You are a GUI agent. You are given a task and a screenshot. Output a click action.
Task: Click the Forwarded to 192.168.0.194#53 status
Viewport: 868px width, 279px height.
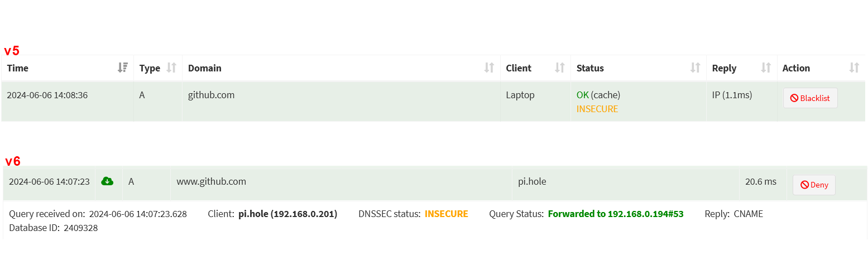(x=615, y=214)
